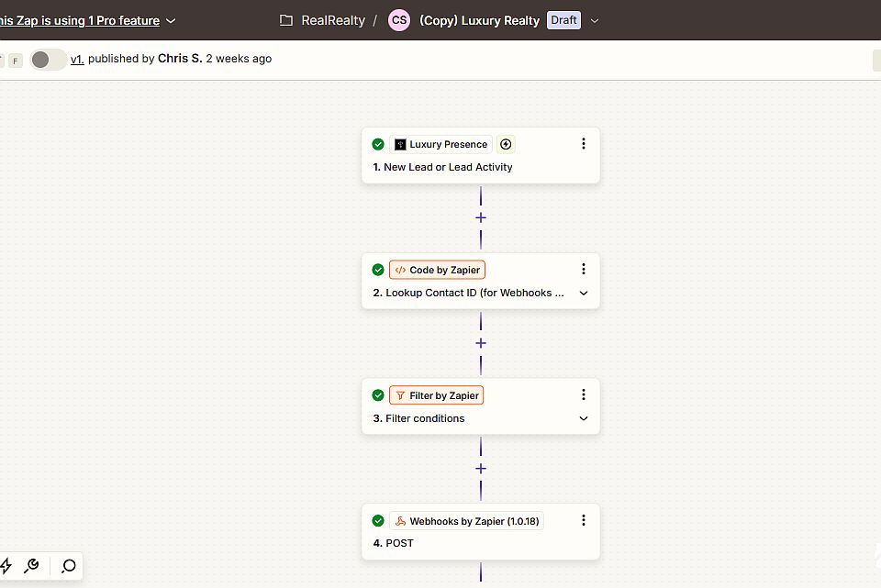
Task: Add a step between Code and Filter
Action: pos(481,343)
